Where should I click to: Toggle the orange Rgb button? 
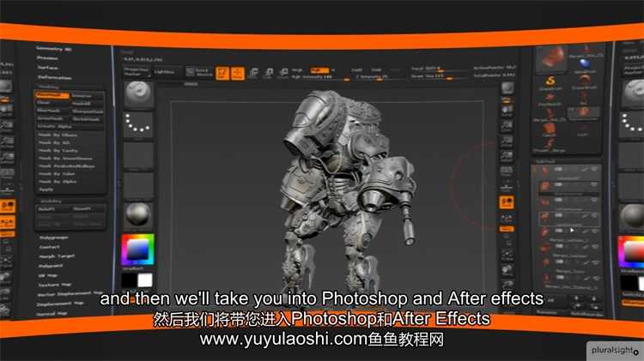pos(319,70)
